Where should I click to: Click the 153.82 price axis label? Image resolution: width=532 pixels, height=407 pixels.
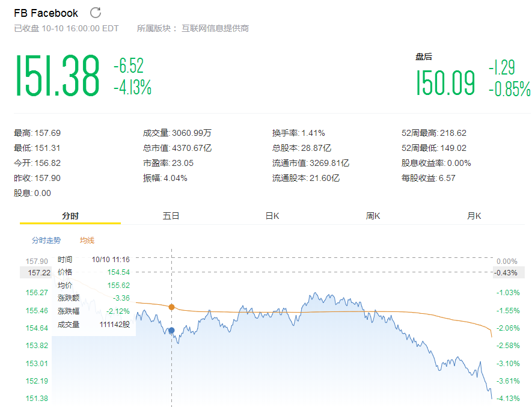[x=37, y=346]
